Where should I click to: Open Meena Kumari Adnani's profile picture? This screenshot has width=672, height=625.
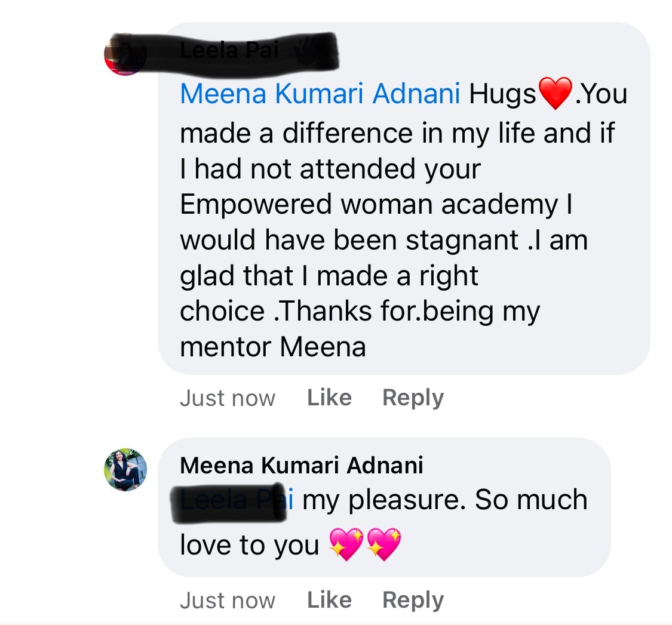[125, 470]
